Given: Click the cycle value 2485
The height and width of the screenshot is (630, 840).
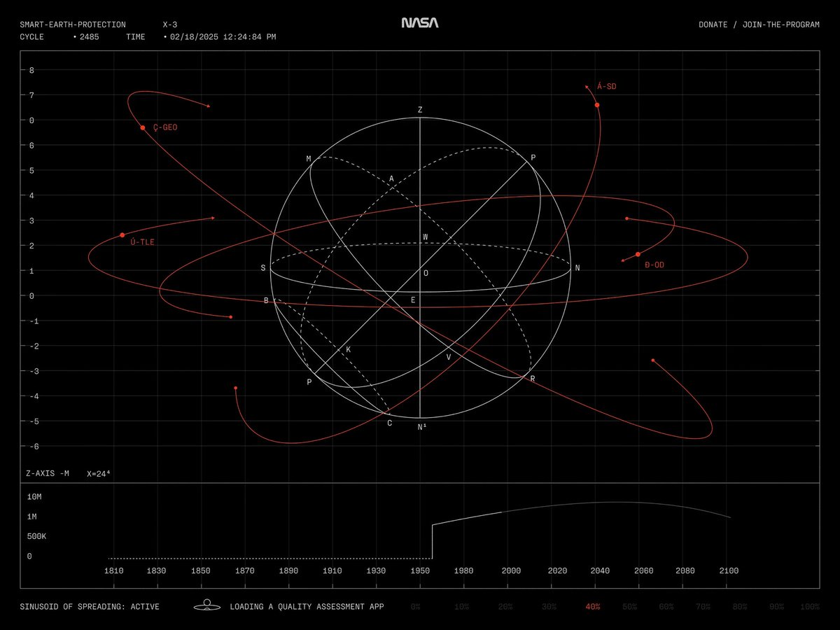Looking at the screenshot, I should coord(89,36).
